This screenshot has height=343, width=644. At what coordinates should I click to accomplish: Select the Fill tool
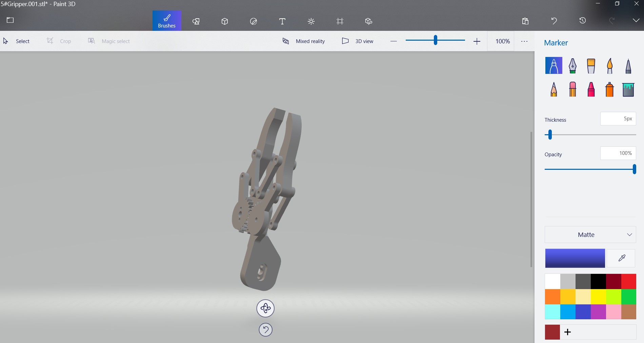tap(628, 89)
